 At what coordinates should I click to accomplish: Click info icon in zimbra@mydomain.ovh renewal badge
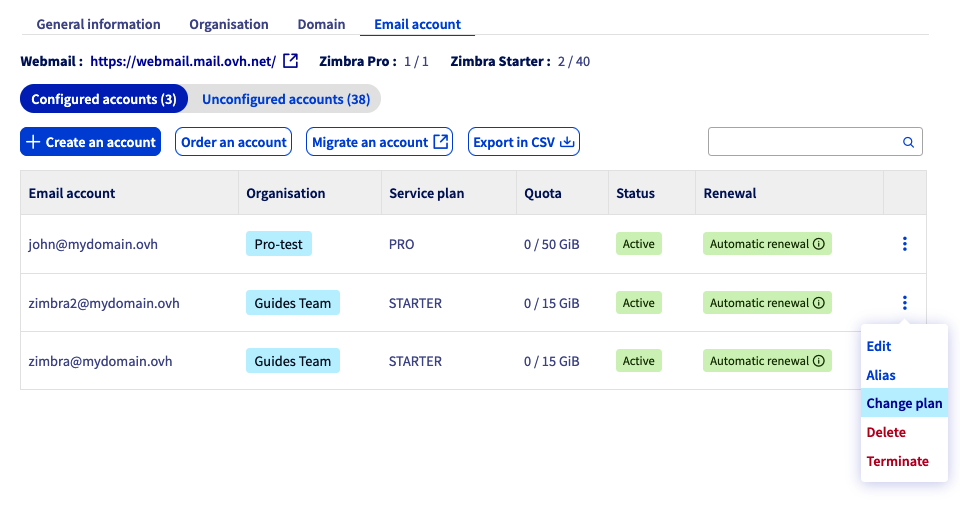819,361
